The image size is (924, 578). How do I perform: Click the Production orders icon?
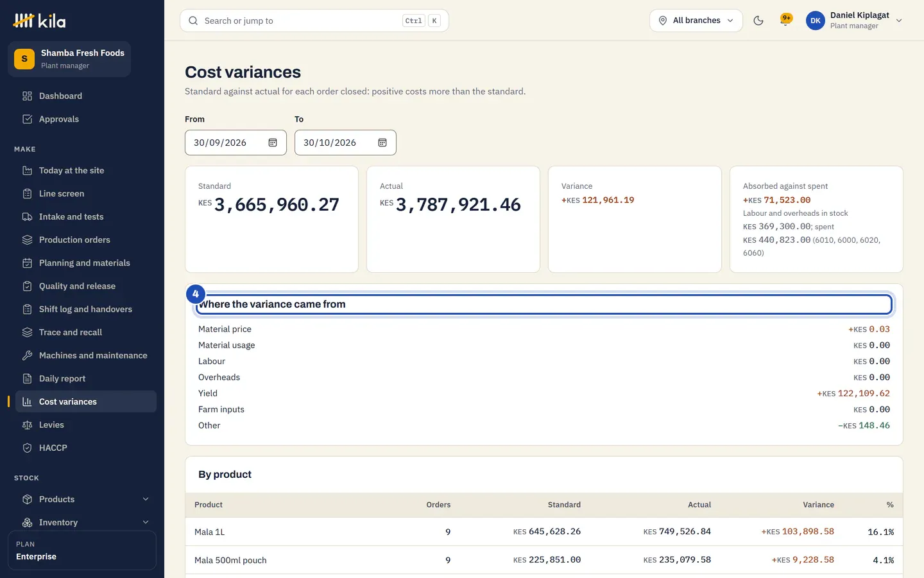pyautogui.click(x=27, y=240)
